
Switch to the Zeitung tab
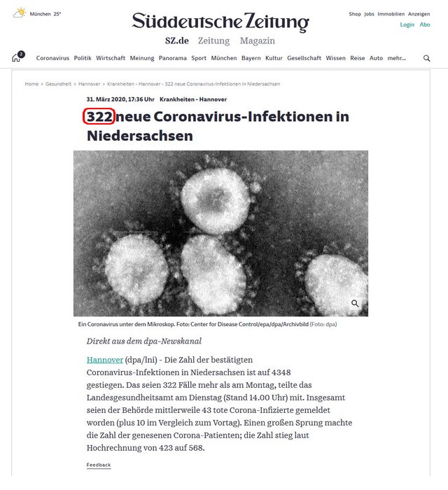coord(213,41)
